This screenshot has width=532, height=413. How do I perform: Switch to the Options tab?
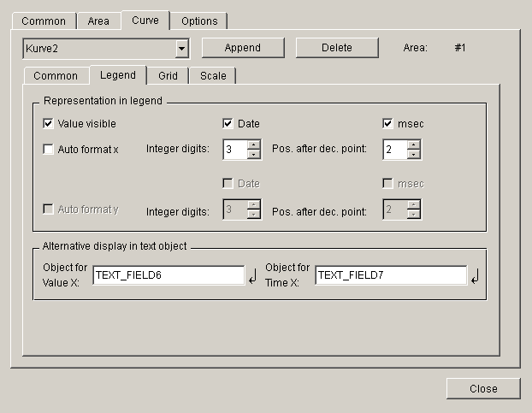[199, 21]
